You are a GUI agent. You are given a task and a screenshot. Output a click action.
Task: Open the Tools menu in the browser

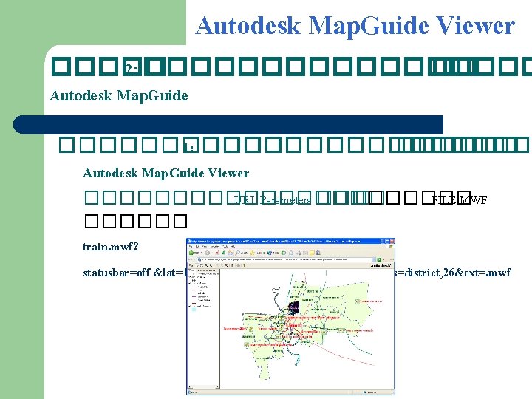[225, 246]
